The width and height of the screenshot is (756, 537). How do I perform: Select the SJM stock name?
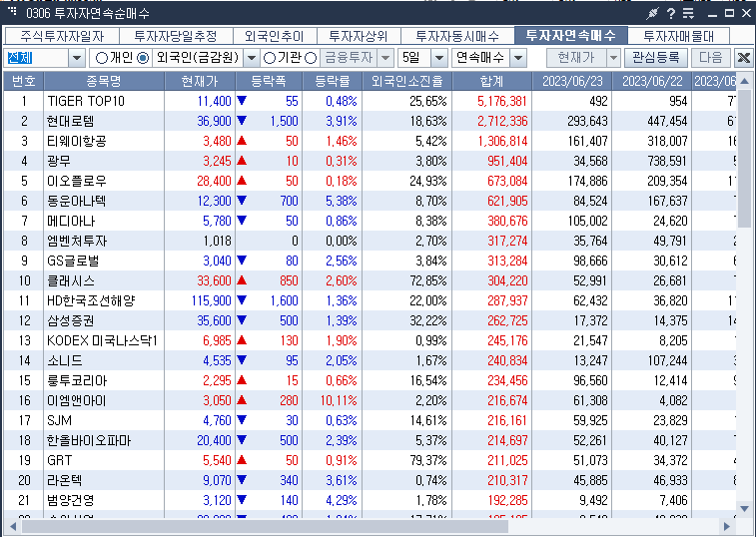[59, 421]
